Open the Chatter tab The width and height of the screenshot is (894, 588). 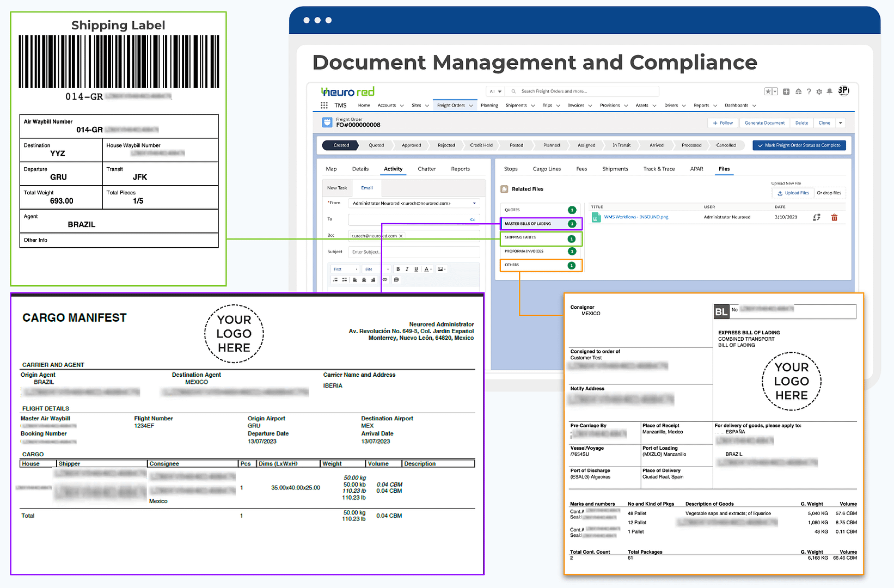(x=427, y=169)
